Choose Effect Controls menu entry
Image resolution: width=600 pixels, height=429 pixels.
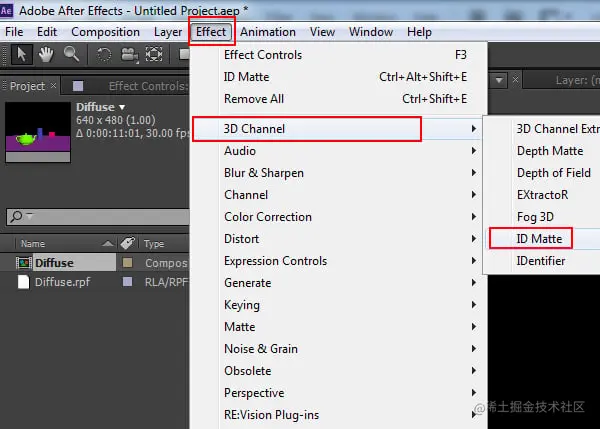pyautogui.click(x=339, y=55)
